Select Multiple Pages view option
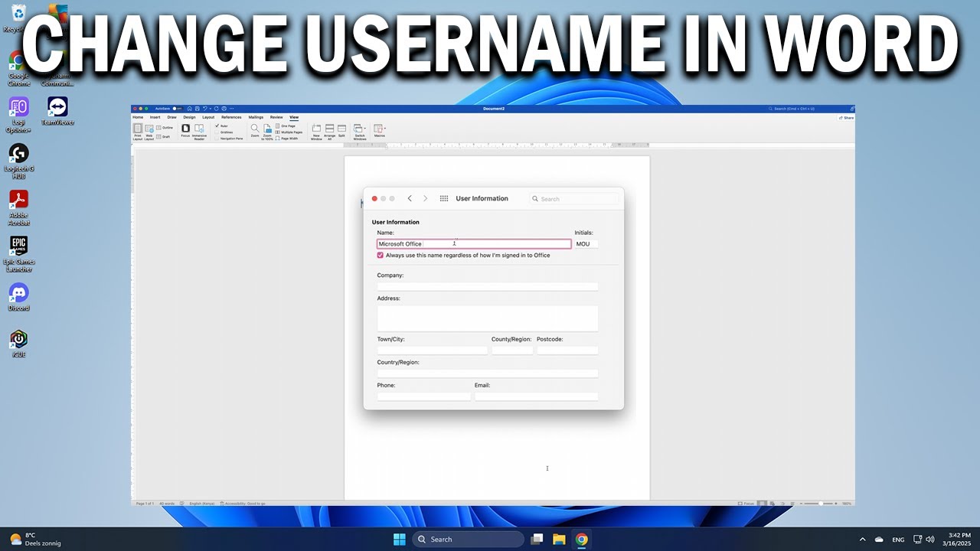Viewport: 980px width, 551px height. coord(289,132)
